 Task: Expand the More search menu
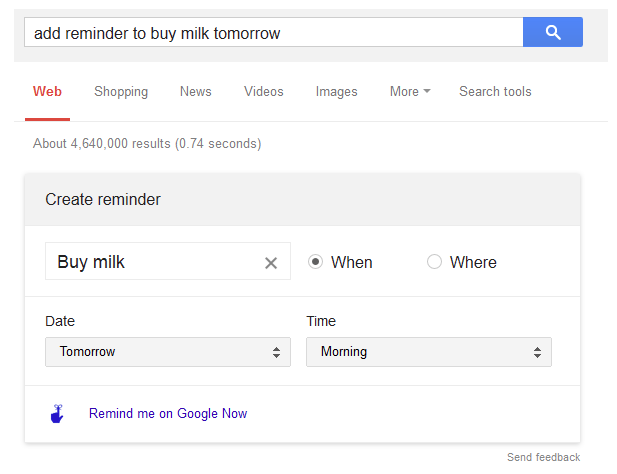click(x=410, y=92)
